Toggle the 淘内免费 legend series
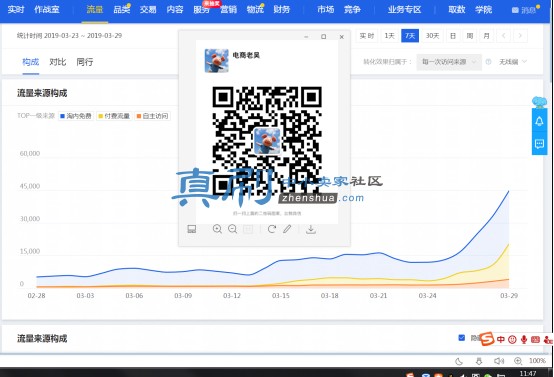 [x=76, y=116]
